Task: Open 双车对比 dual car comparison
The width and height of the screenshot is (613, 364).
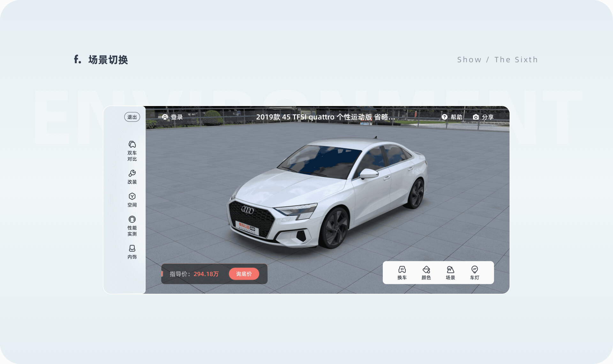Action: [132, 151]
